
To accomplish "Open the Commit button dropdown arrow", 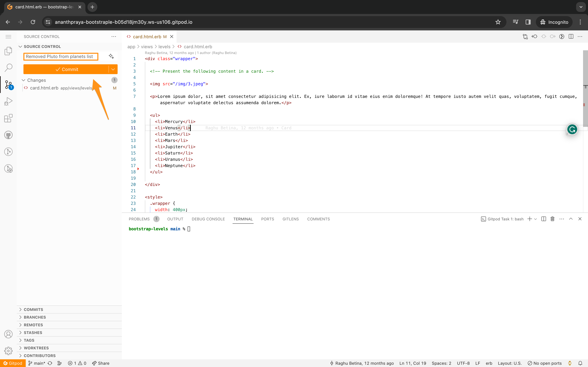I will (x=113, y=69).
